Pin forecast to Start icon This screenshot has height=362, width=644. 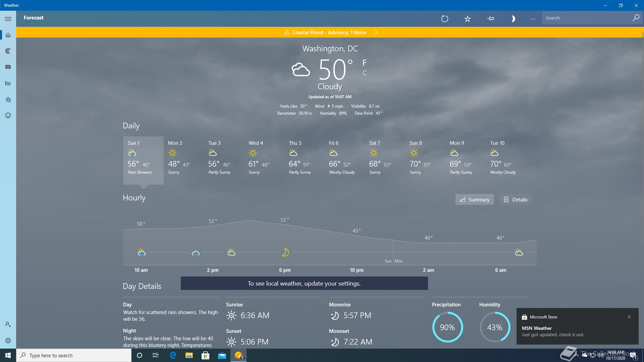pyautogui.click(x=490, y=19)
